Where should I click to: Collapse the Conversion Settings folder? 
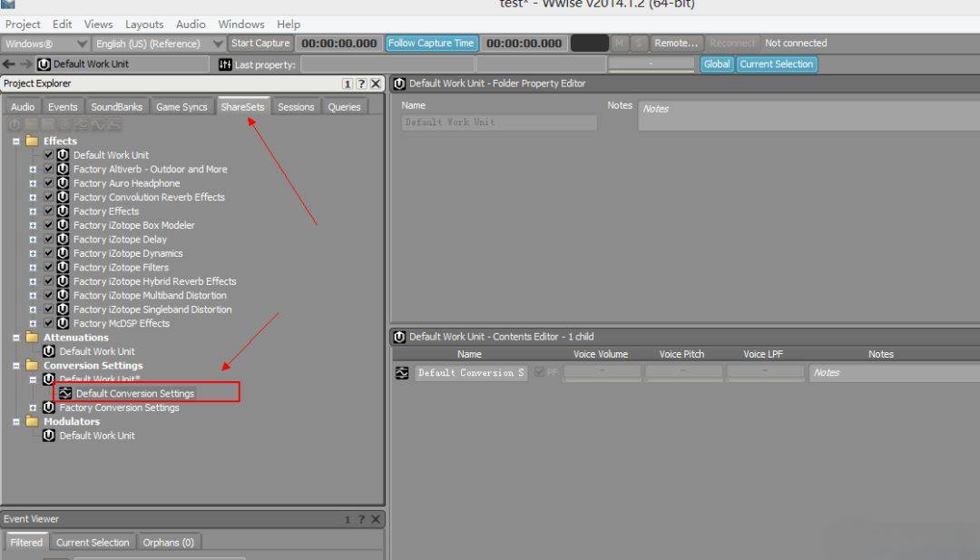click(16, 366)
